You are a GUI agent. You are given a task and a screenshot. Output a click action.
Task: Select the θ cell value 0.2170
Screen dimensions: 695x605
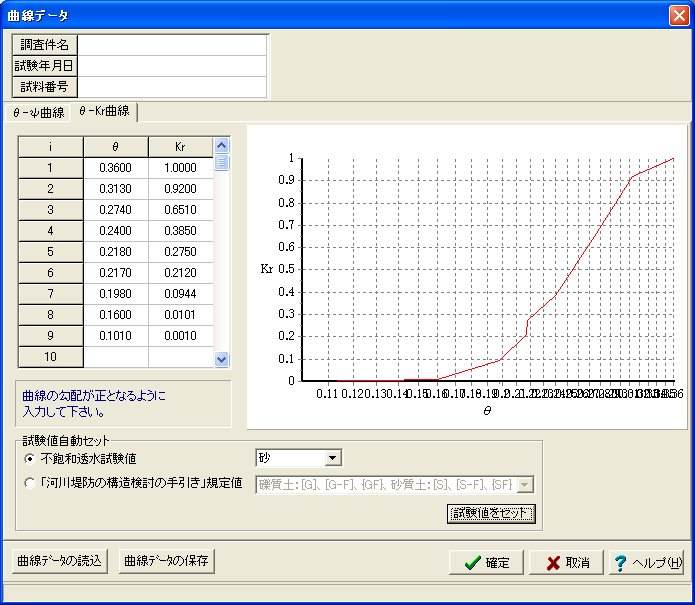pyautogui.click(x=116, y=273)
